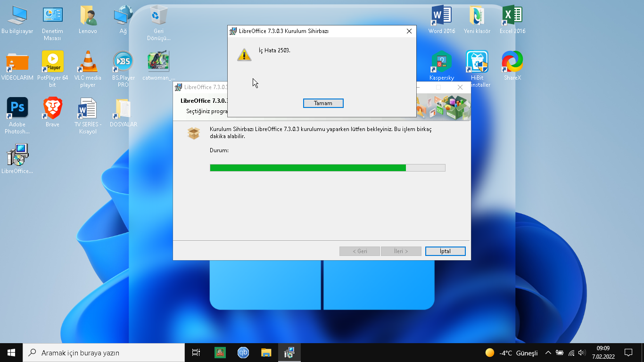The width and height of the screenshot is (644, 362).
Task: Click the yellow warning icon in error dialog
Action: (244, 54)
